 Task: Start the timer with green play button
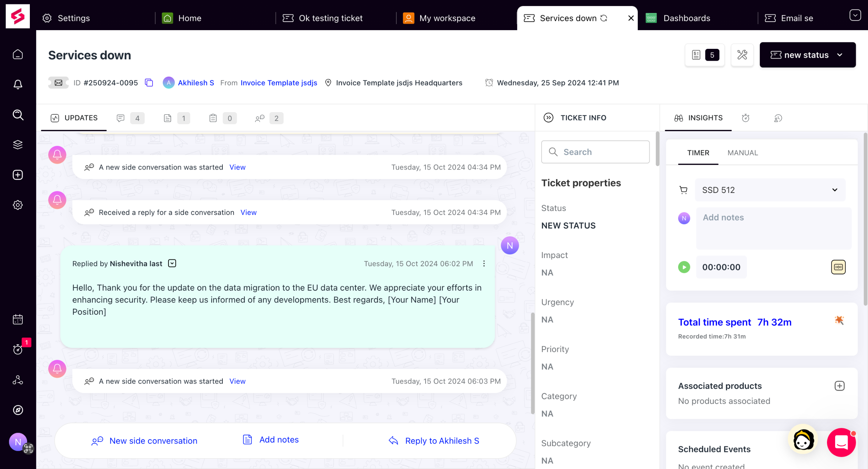[x=684, y=267]
